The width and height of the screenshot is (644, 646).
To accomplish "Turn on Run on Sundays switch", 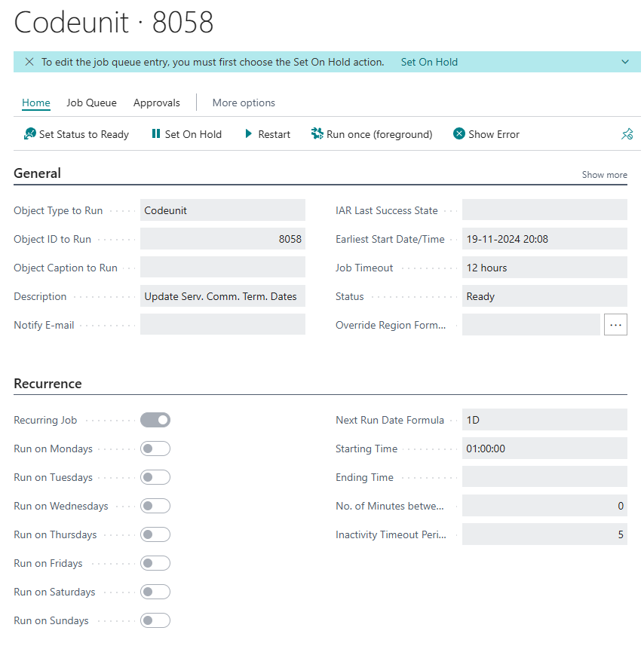I will tap(155, 620).
